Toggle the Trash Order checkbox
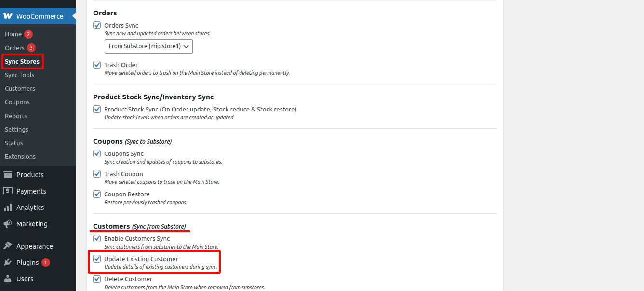 tap(97, 65)
